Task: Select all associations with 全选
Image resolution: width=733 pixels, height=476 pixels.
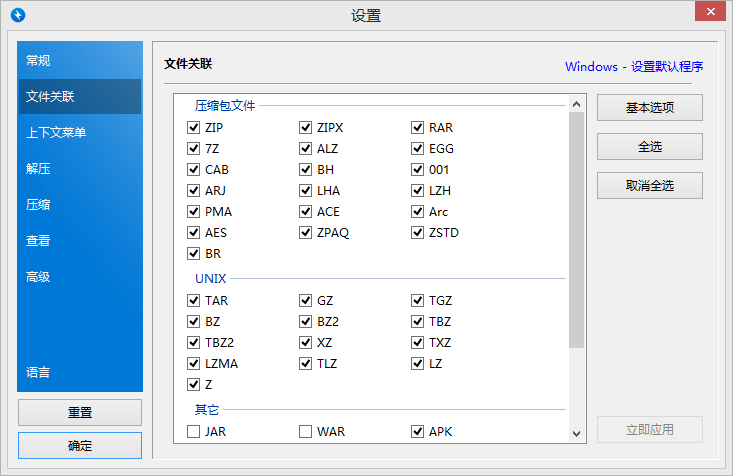Action: coord(650,147)
